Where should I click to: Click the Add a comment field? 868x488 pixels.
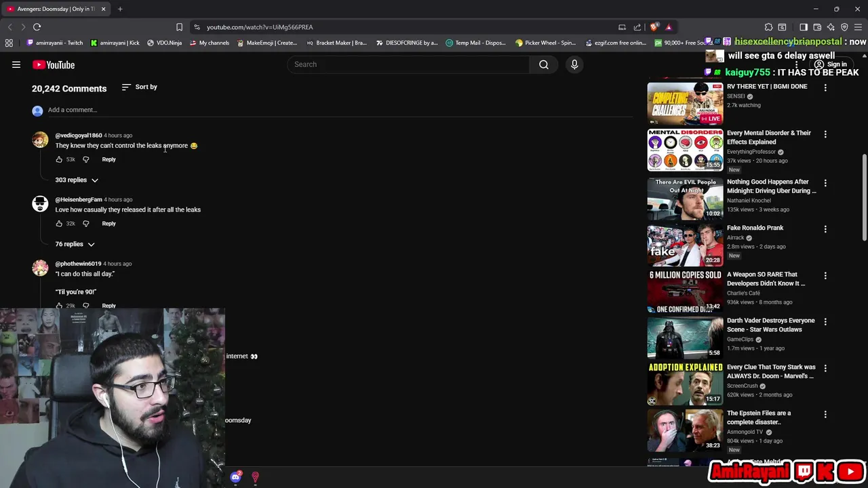coord(340,110)
